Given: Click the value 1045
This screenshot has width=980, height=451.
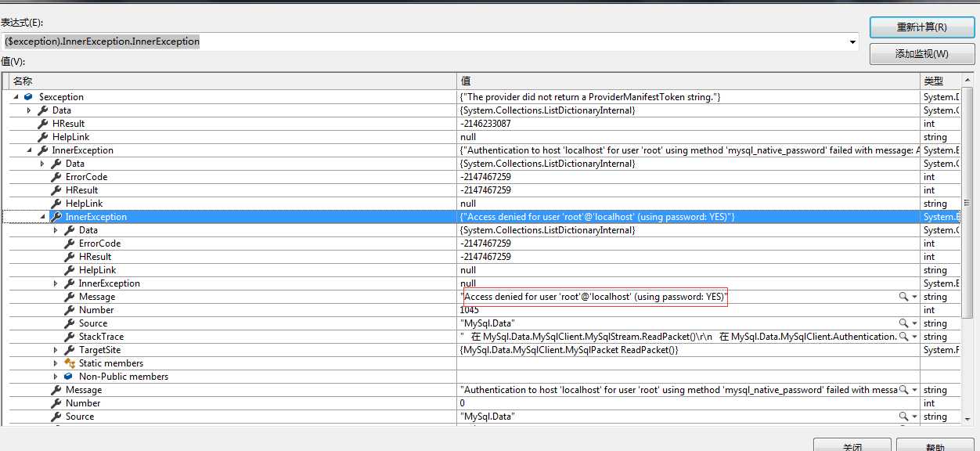Looking at the screenshot, I should (x=470, y=310).
